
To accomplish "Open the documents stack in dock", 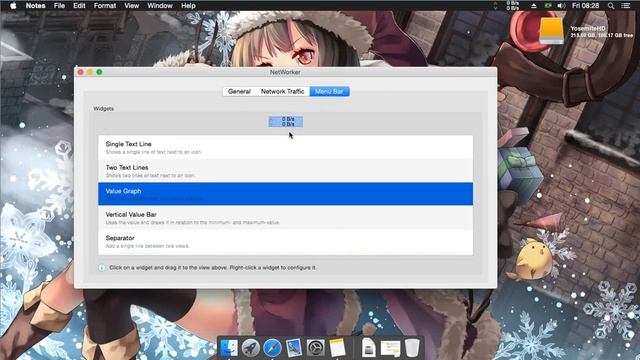I will [x=390, y=349].
